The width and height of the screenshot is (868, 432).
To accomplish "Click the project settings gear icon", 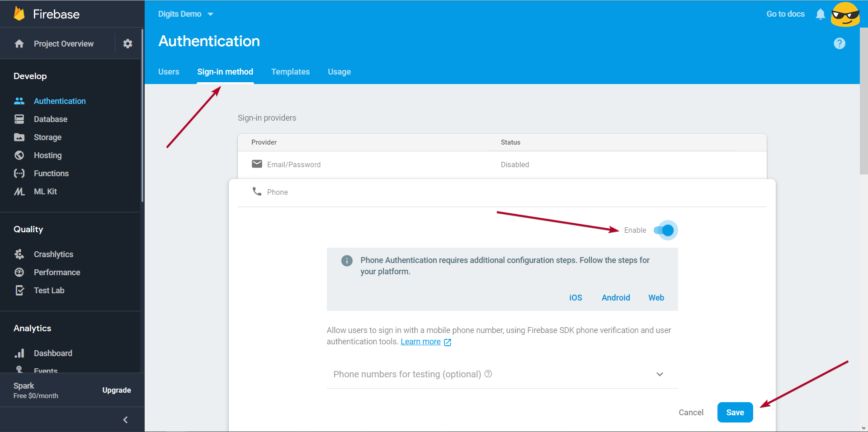I will click(x=128, y=43).
